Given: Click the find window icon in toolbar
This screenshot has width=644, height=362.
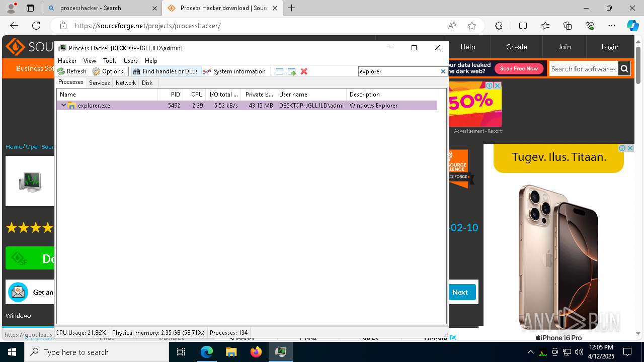Looking at the screenshot, I should [280, 71].
